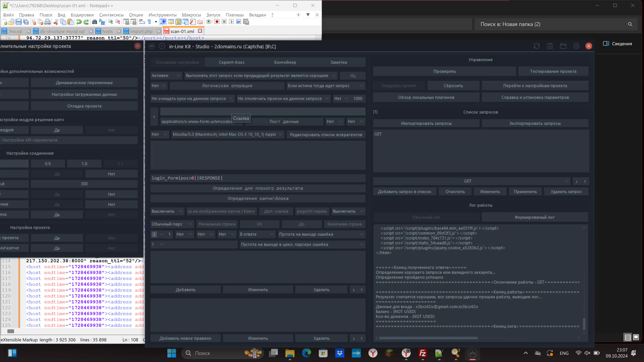Click back arrow icon in in-Line Kit title bar
Image resolution: width=644 pixels, height=362 pixels.
(162, 46)
